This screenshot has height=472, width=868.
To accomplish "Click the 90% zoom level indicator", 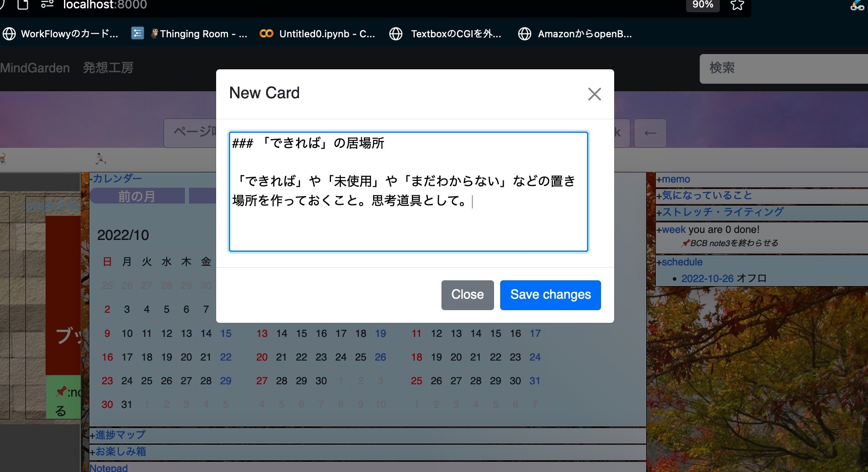I will click(702, 5).
